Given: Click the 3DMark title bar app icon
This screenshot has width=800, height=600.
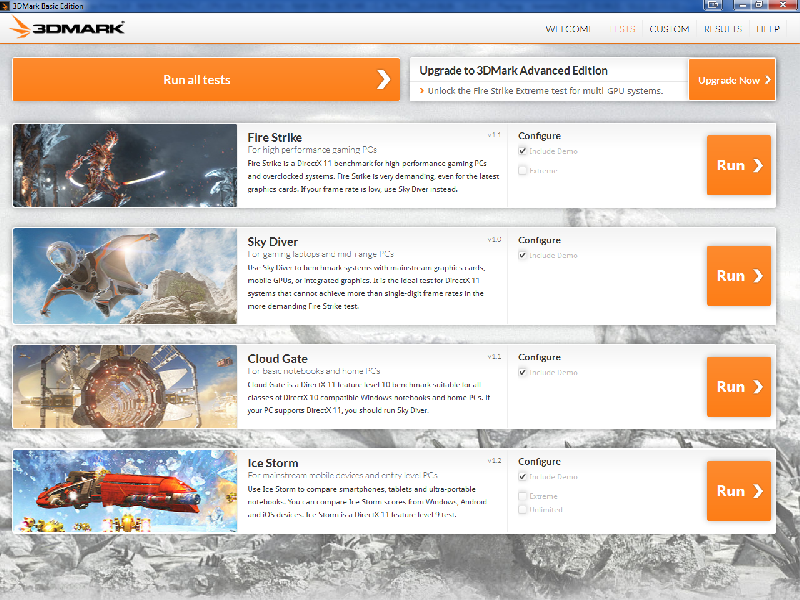Looking at the screenshot, I should coord(6,6).
